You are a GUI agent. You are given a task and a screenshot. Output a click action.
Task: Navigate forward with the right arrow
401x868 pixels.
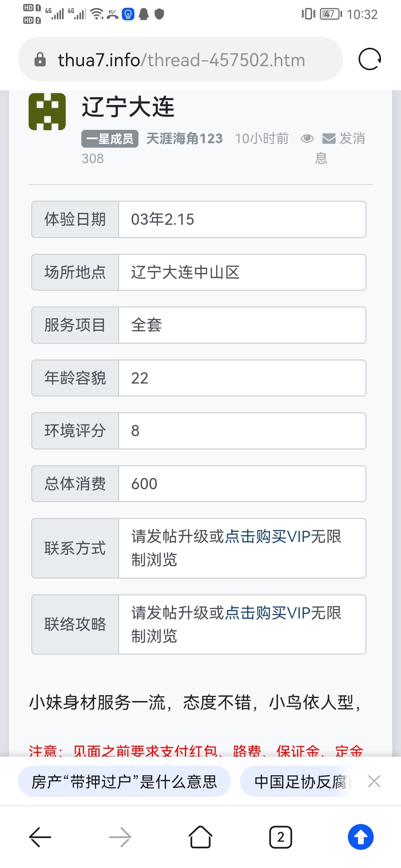coord(120,838)
